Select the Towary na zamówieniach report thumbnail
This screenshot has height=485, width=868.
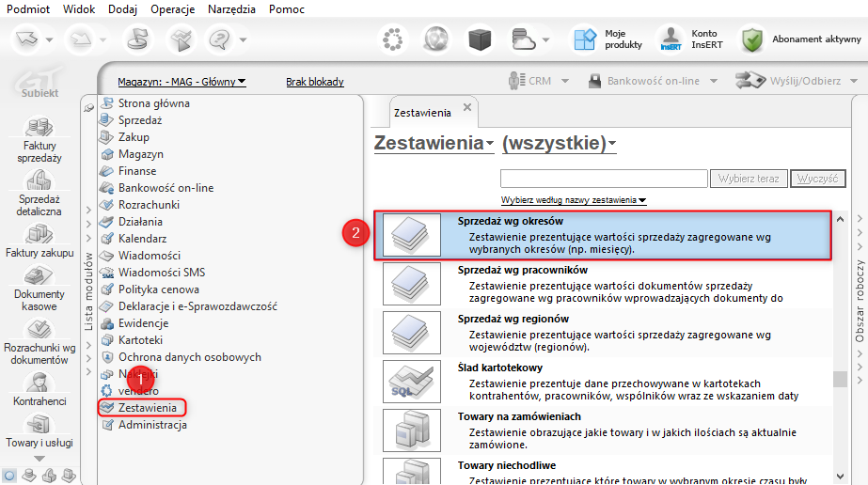pyautogui.click(x=411, y=430)
